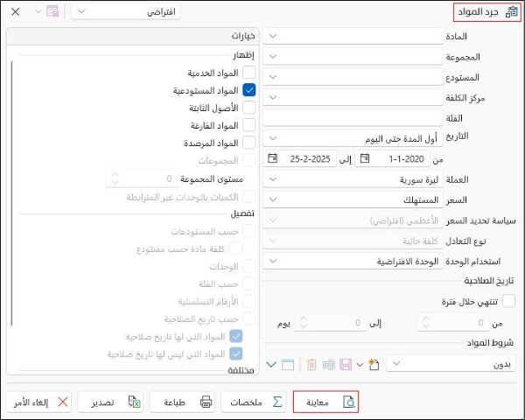This screenshot has height=420, width=525.
Task: Click the options panel vertical scrollbar
Action: tap(11, 193)
